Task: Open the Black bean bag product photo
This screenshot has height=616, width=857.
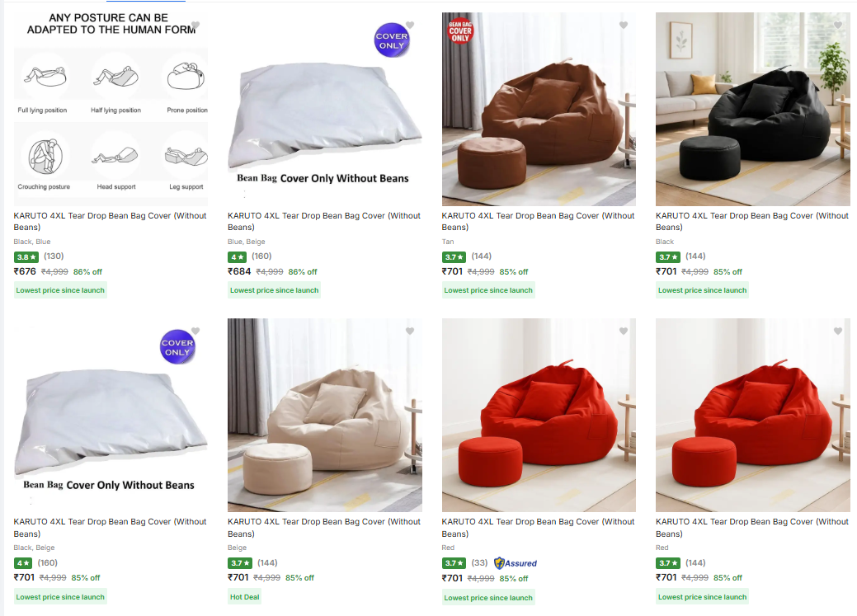Action: [752, 115]
